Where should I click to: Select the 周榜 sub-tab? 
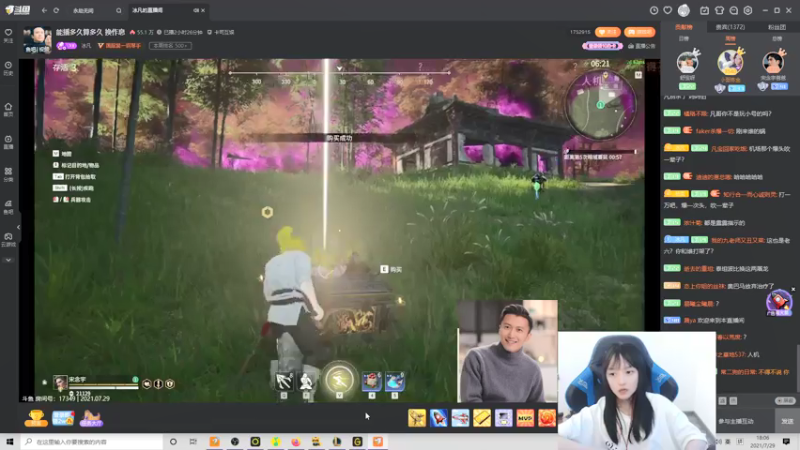pyautogui.click(x=730, y=38)
